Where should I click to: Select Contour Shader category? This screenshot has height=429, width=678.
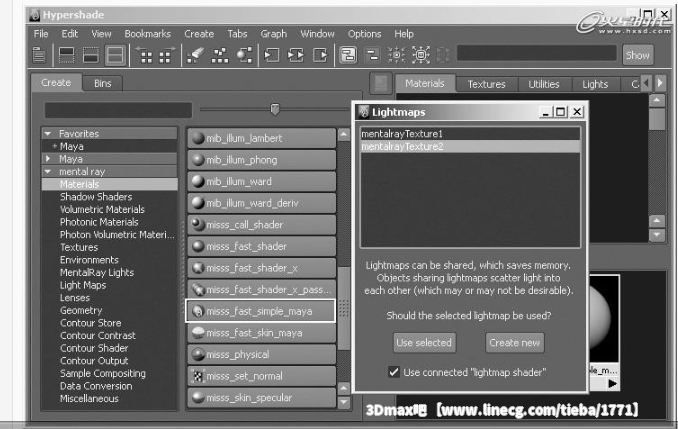click(94, 348)
